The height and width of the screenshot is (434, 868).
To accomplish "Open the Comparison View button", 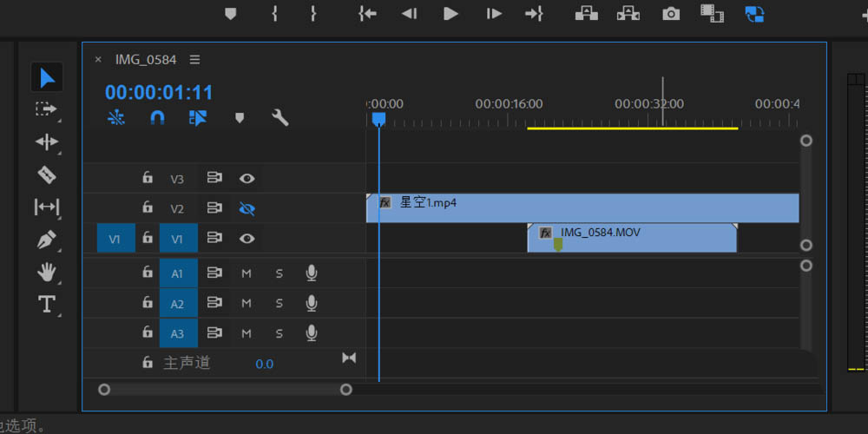I will click(x=712, y=14).
